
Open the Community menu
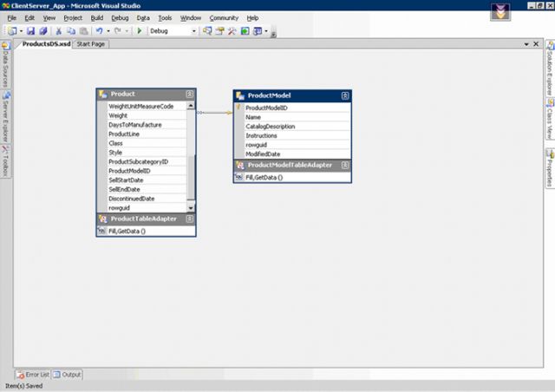224,18
